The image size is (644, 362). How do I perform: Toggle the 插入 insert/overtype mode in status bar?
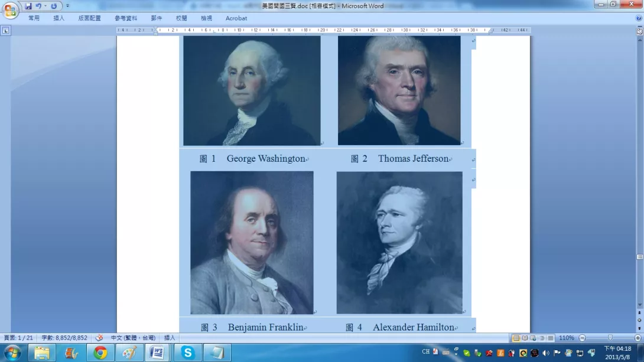(x=170, y=338)
